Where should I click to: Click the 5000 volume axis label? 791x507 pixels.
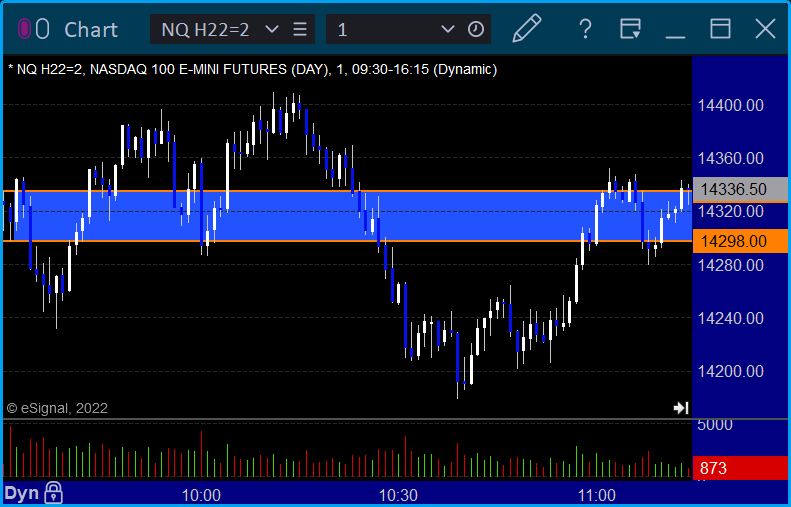tap(715, 424)
